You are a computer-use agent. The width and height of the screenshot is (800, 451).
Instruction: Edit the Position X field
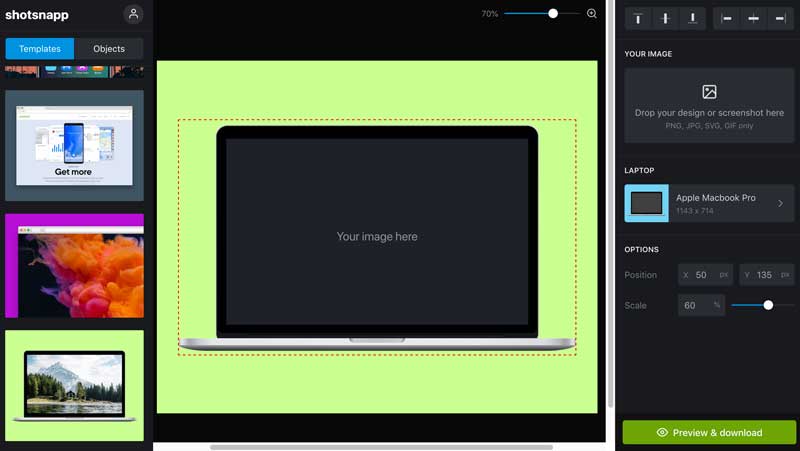(x=705, y=275)
